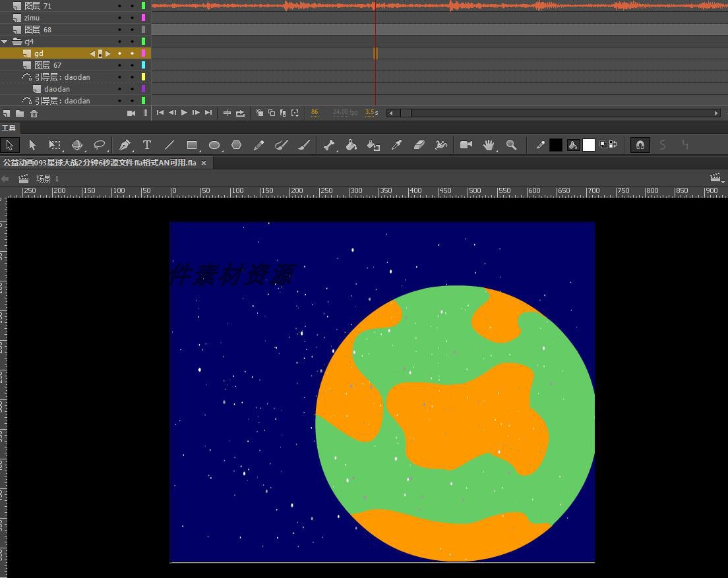
Task: Select the Pencil tool
Action: (x=258, y=145)
